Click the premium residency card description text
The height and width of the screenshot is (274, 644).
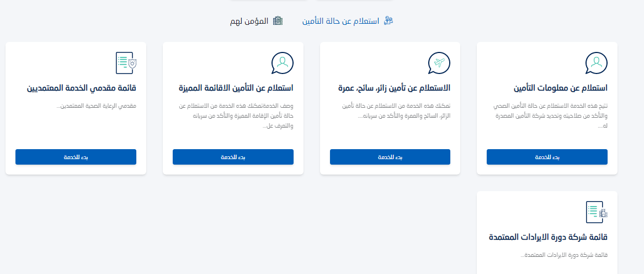[236, 115]
